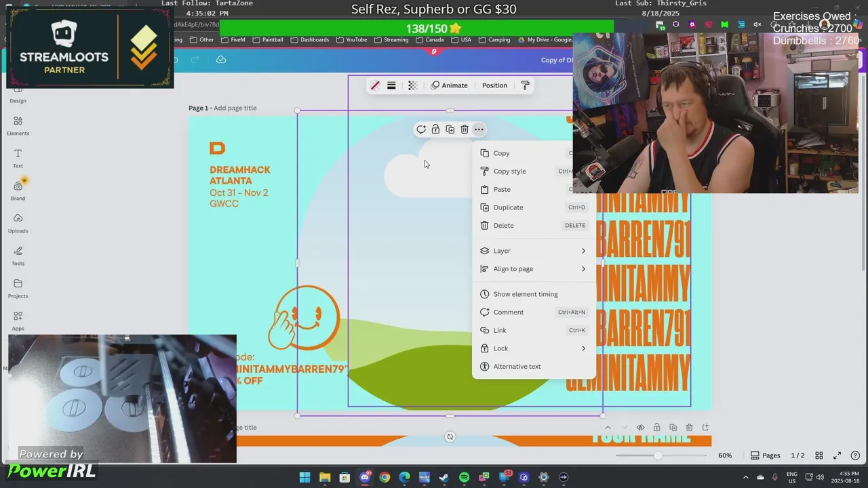Image resolution: width=868 pixels, height=488 pixels.
Task: Click the three-dots More icon in floating toolbar
Action: [x=479, y=129]
